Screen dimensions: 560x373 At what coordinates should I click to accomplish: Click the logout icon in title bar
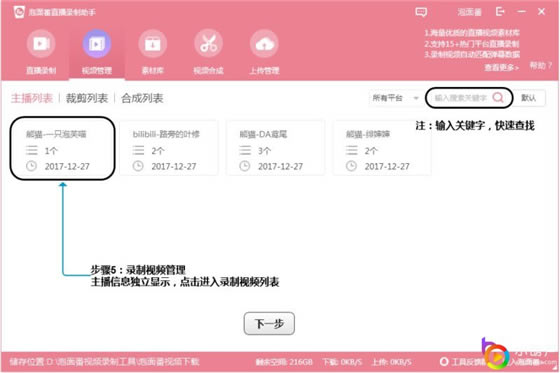pos(500,12)
